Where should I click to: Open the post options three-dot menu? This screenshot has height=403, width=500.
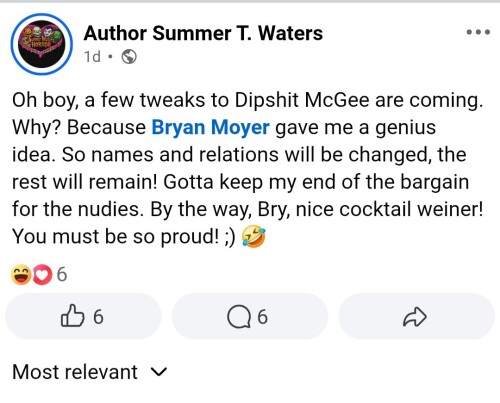pyautogui.click(x=478, y=32)
